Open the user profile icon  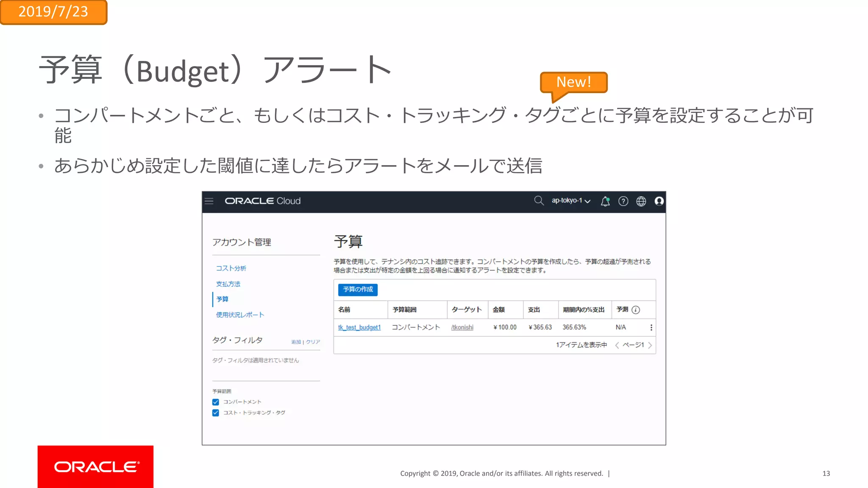659,201
